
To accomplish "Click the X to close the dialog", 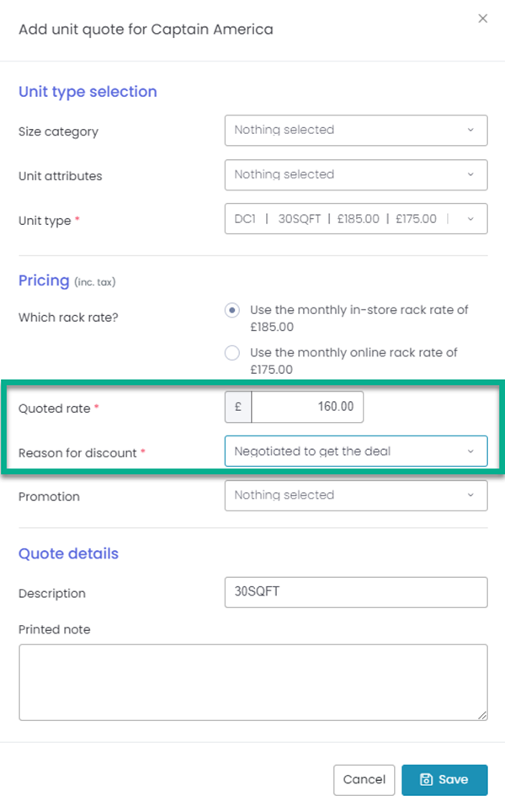I will pyautogui.click(x=483, y=18).
